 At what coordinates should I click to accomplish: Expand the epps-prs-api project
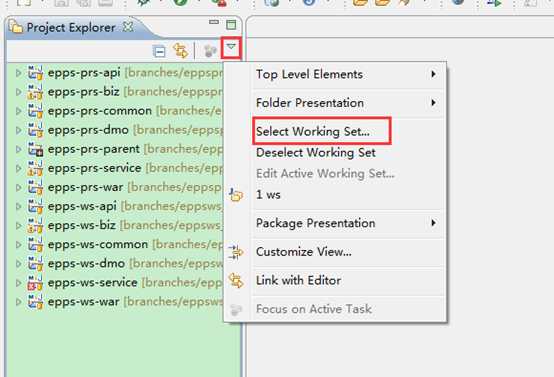click(x=18, y=73)
